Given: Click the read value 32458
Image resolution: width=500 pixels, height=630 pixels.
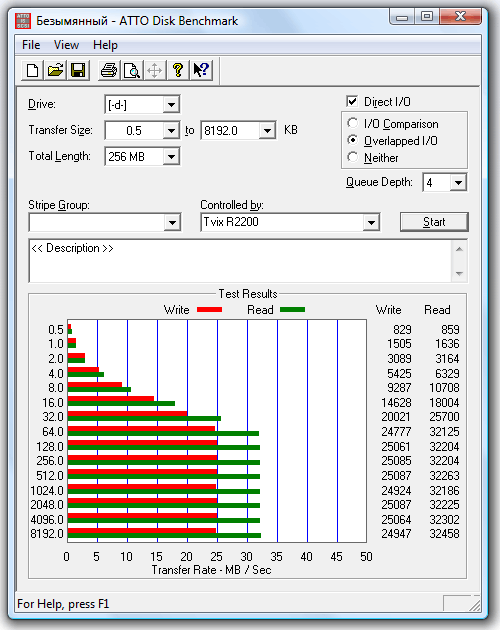Looking at the screenshot, I should [444, 534].
